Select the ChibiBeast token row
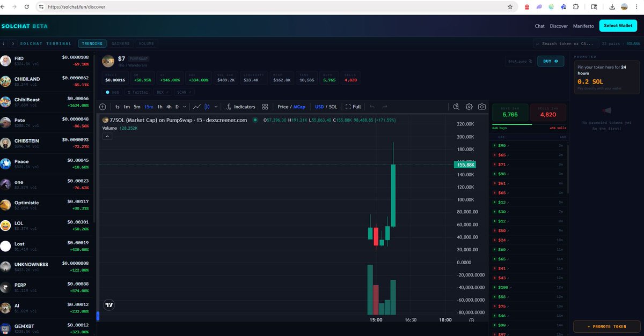The width and height of the screenshot is (644, 336). pyautogui.click(x=47, y=102)
